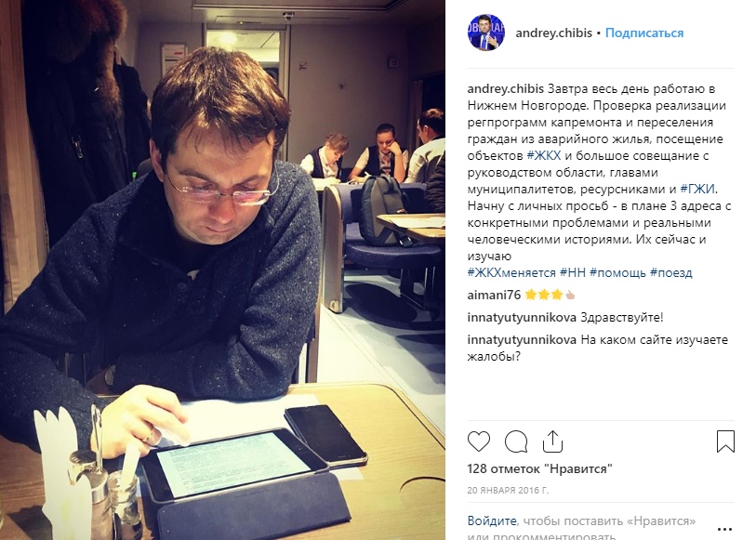Viewport: 756px width, 540px height.
Task: Click the main post photo
Action: 222,270
